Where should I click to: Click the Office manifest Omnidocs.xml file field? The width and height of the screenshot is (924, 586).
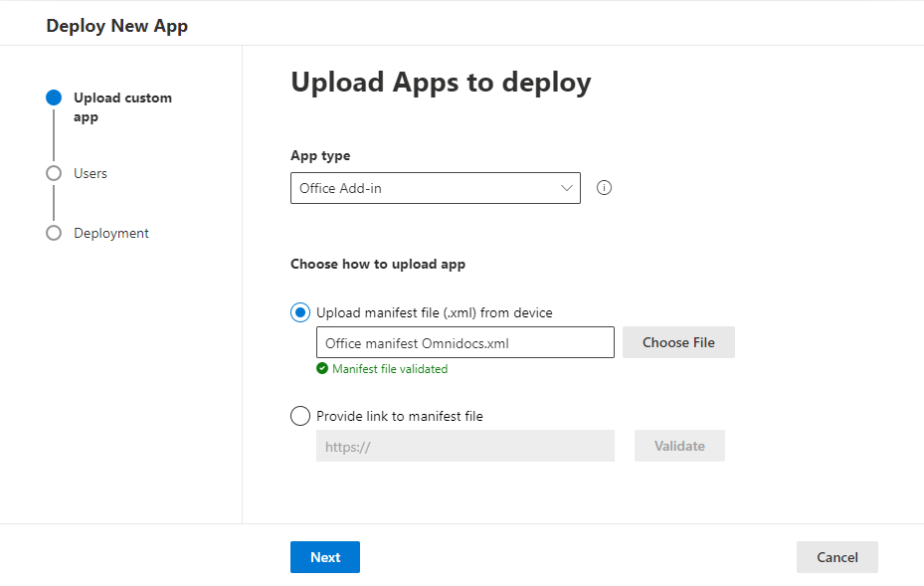coord(464,342)
